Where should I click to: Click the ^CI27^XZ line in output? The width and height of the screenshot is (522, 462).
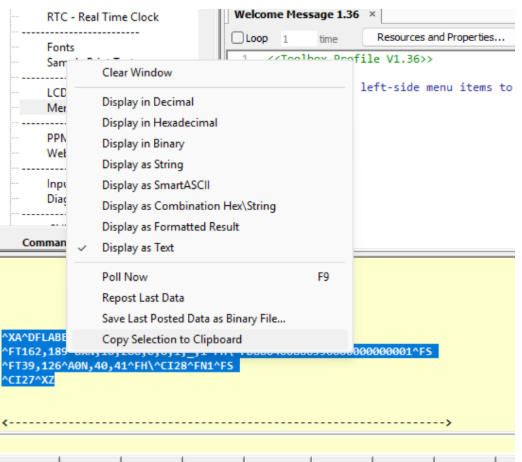28,380
